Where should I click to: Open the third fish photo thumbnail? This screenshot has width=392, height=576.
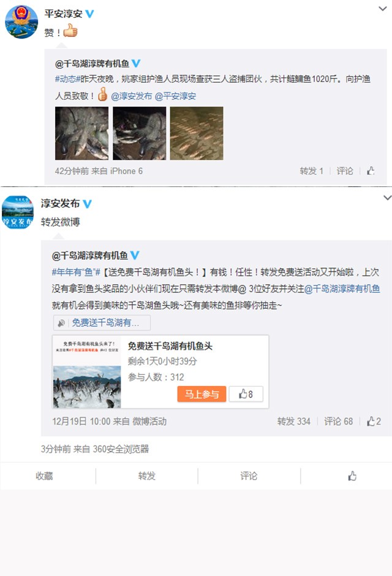click(197, 134)
